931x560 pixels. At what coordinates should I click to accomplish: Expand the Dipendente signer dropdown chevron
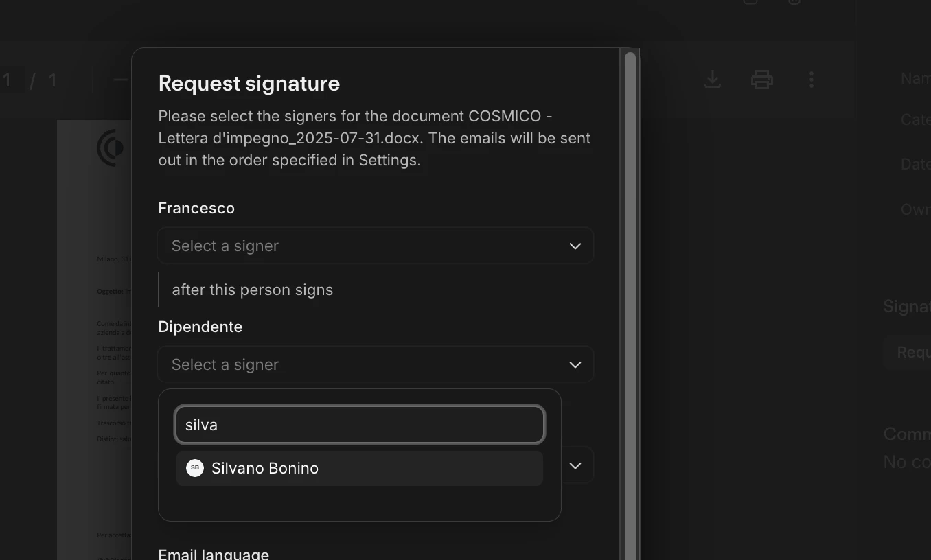[x=575, y=364]
